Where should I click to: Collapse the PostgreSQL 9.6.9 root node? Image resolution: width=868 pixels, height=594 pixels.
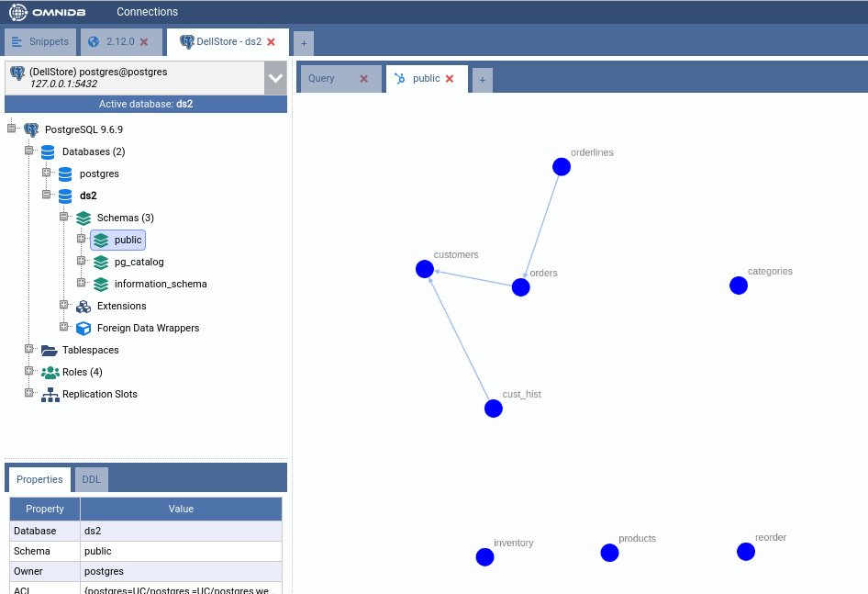point(11,129)
